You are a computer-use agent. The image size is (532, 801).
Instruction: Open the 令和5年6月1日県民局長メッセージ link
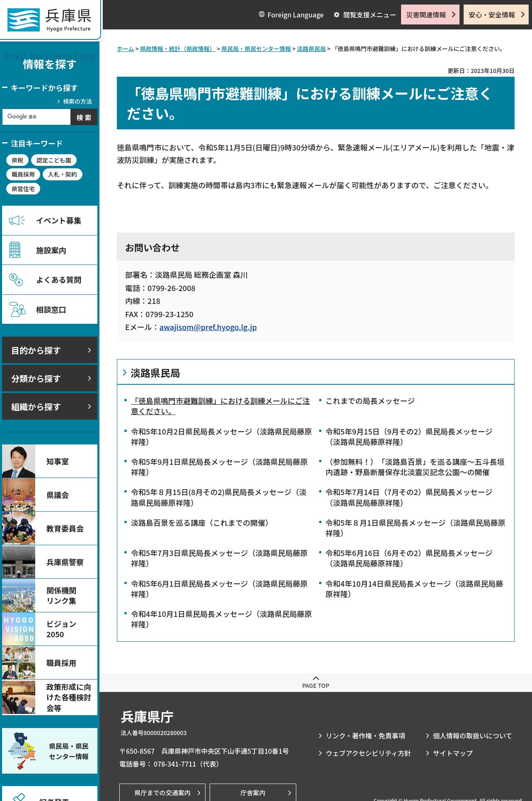(x=219, y=589)
